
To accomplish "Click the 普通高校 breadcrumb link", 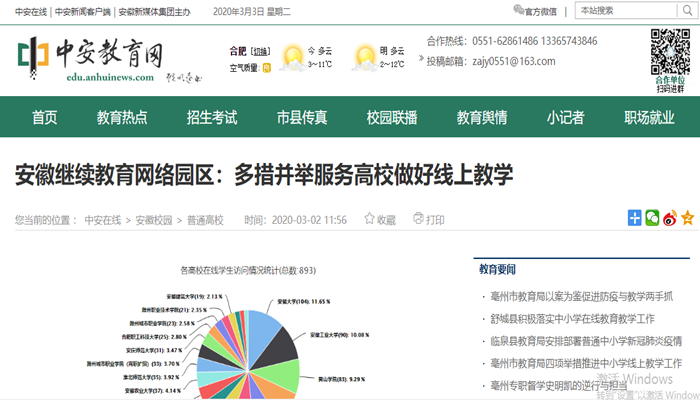I will (205, 220).
